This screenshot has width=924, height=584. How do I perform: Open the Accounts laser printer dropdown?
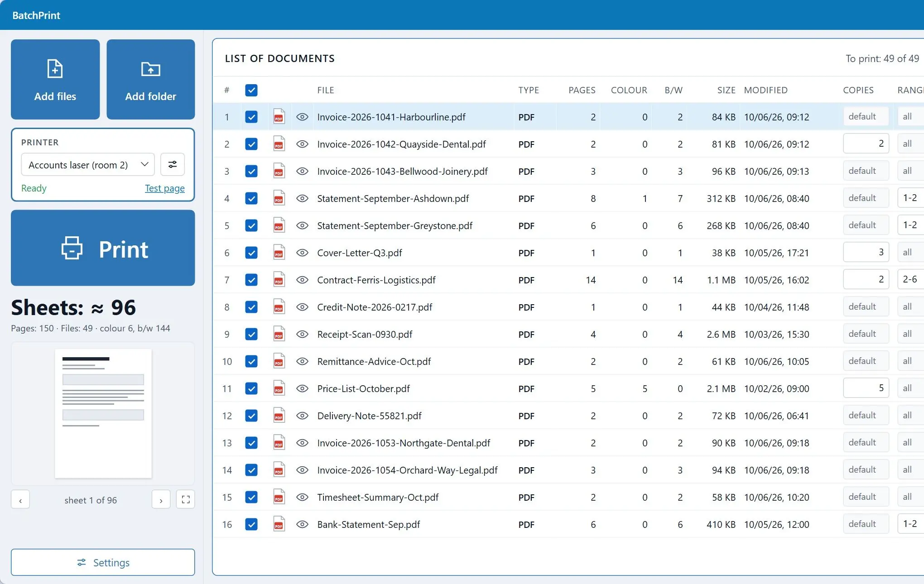tap(88, 164)
